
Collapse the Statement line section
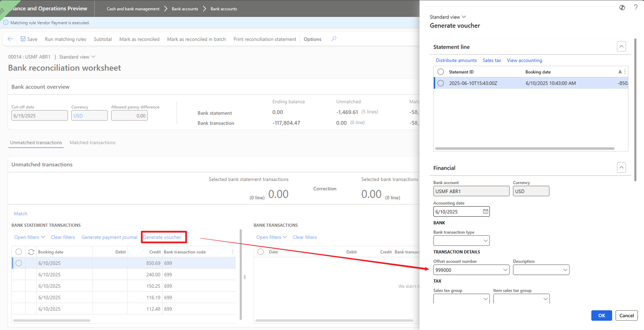(x=621, y=47)
